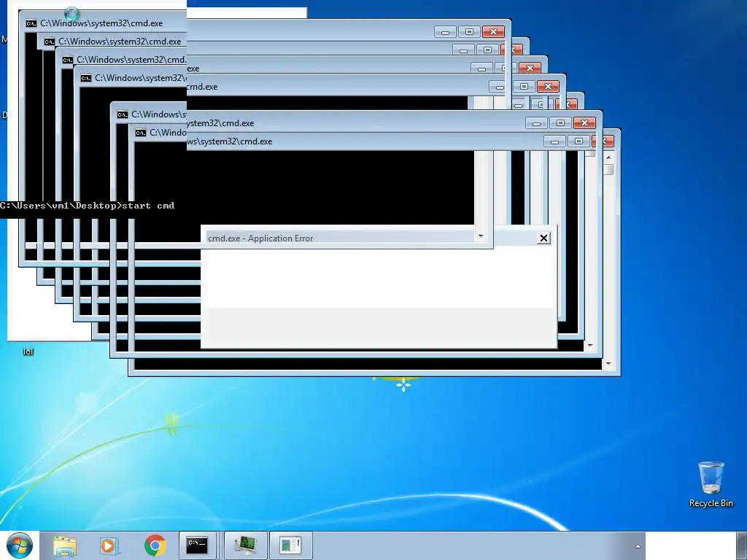Viewport: 747px width, 560px height.
Task: Close the rearmost cmd.exe window
Action: (493, 32)
